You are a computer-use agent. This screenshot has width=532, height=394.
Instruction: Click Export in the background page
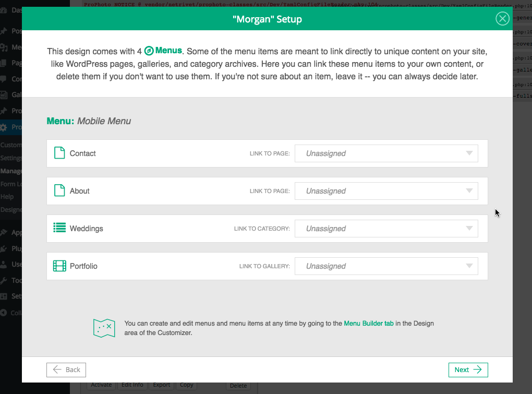pyautogui.click(x=162, y=385)
